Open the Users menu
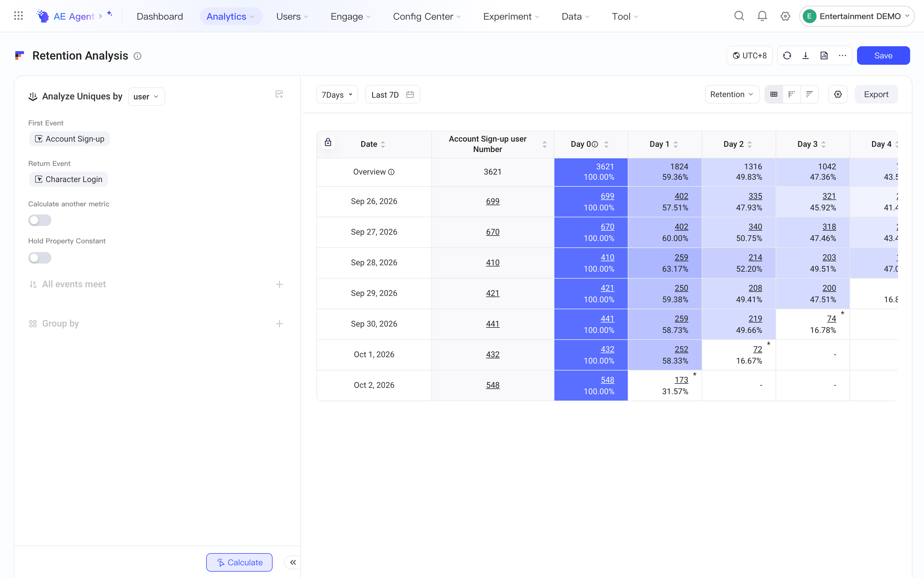 pos(293,16)
